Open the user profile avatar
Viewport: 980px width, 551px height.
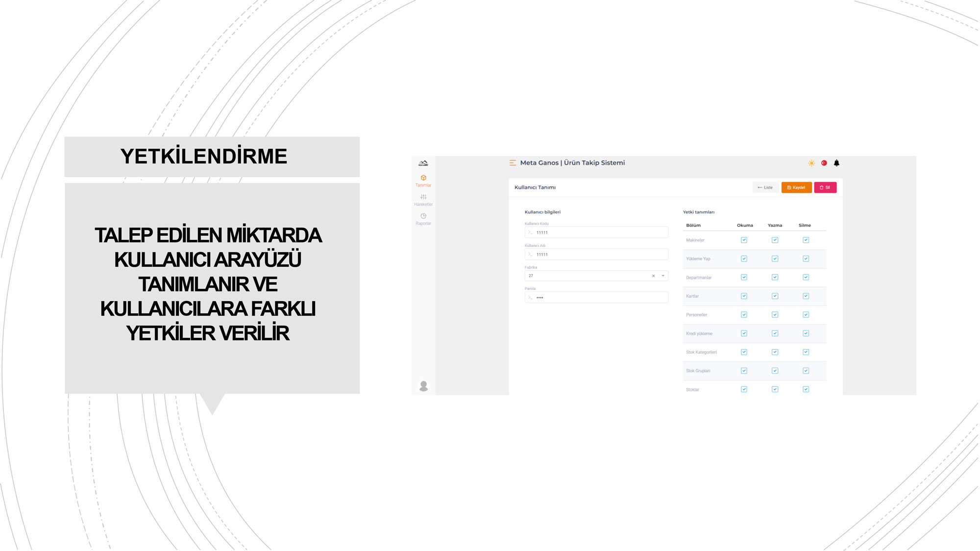point(424,386)
